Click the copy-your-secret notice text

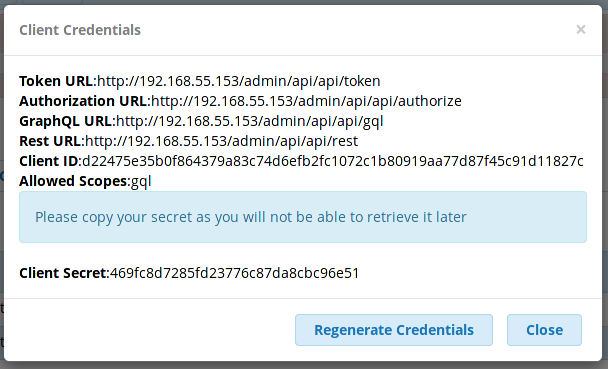coord(250,217)
